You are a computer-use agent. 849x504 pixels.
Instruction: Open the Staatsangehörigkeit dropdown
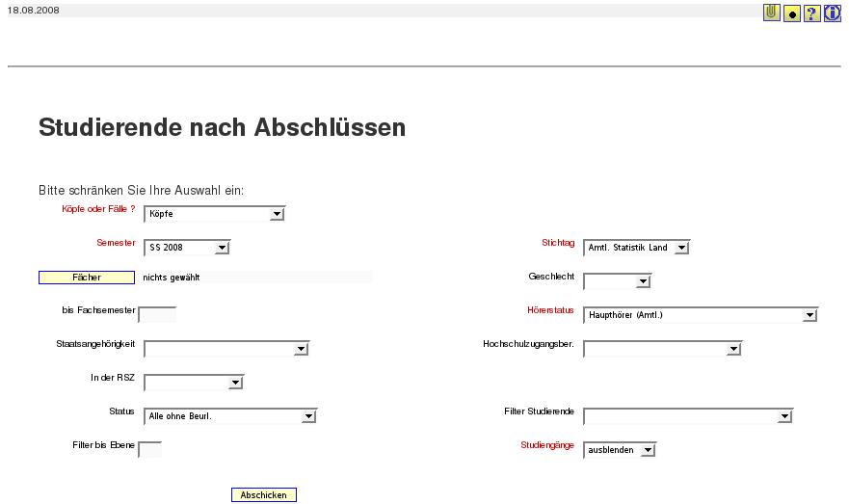226,349
